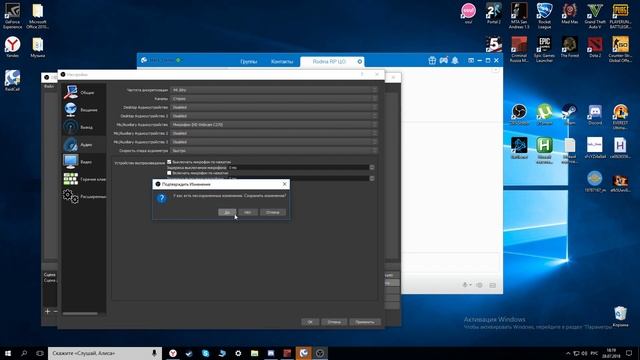Click the bell notifications icon in RaidCall
The height and width of the screenshot is (360, 640).
click(455, 60)
